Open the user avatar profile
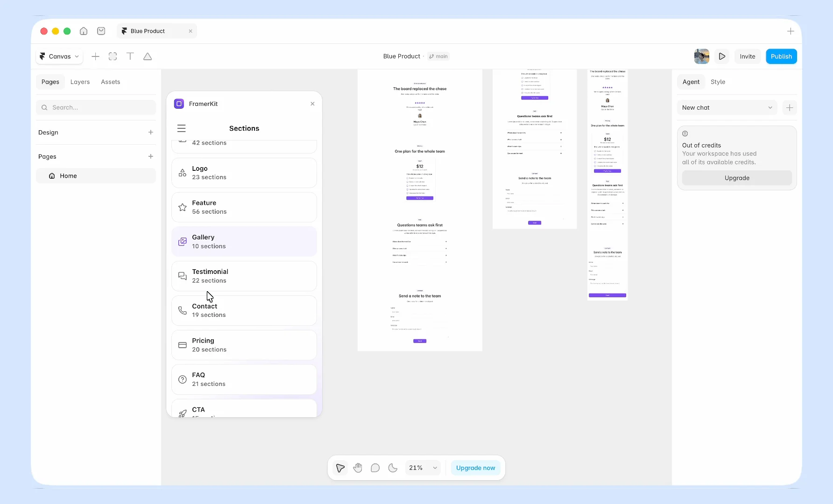Viewport: 833px width, 504px height. pyautogui.click(x=702, y=56)
